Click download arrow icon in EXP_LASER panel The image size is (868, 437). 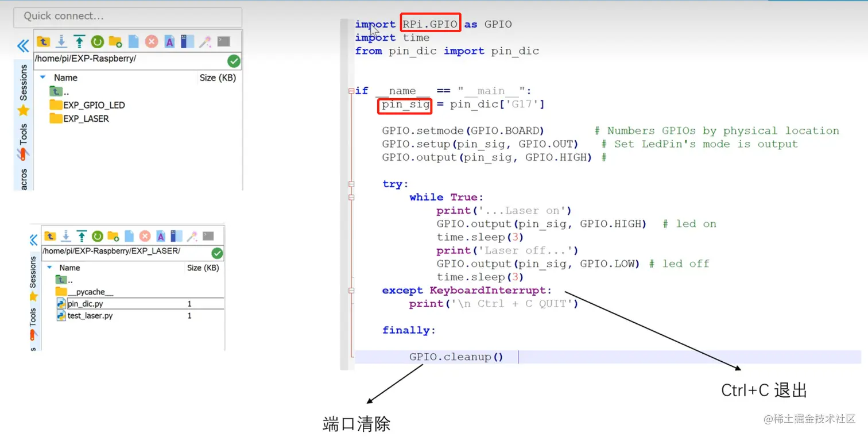(x=66, y=236)
